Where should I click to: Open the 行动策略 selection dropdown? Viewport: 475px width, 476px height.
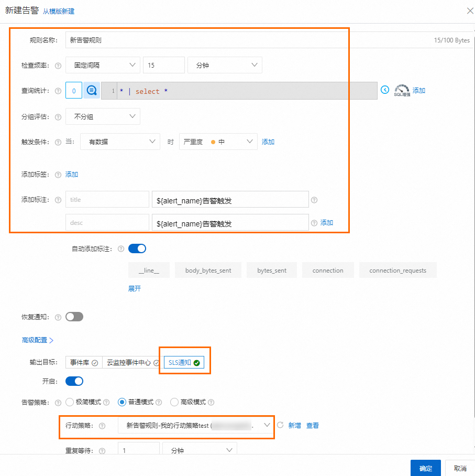[x=196, y=425]
